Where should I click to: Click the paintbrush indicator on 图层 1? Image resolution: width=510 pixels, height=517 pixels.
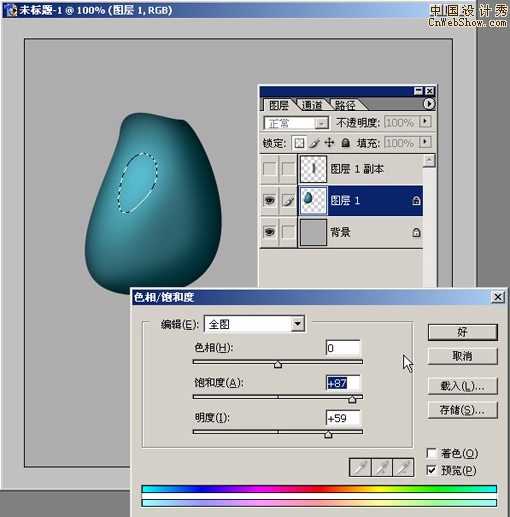point(288,201)
